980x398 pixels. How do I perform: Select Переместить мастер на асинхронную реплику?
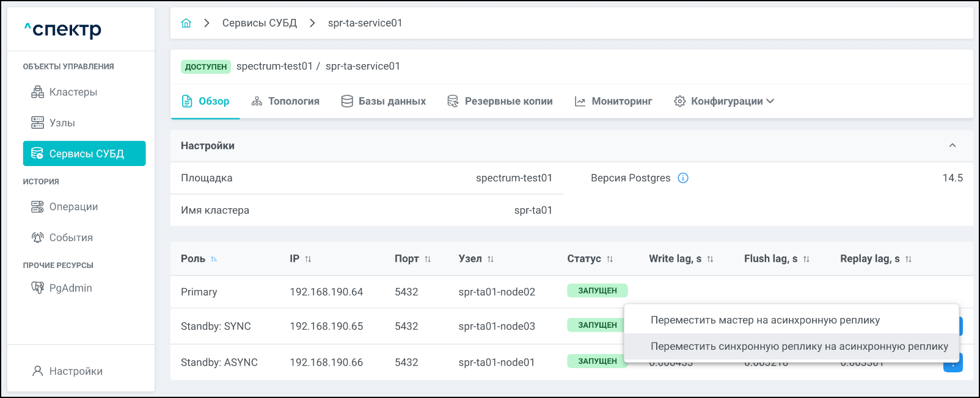coord(765,320)
